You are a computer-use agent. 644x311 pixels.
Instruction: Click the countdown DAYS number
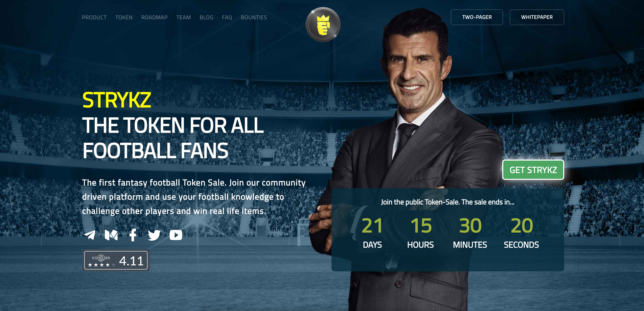click(x=372, y=225)
